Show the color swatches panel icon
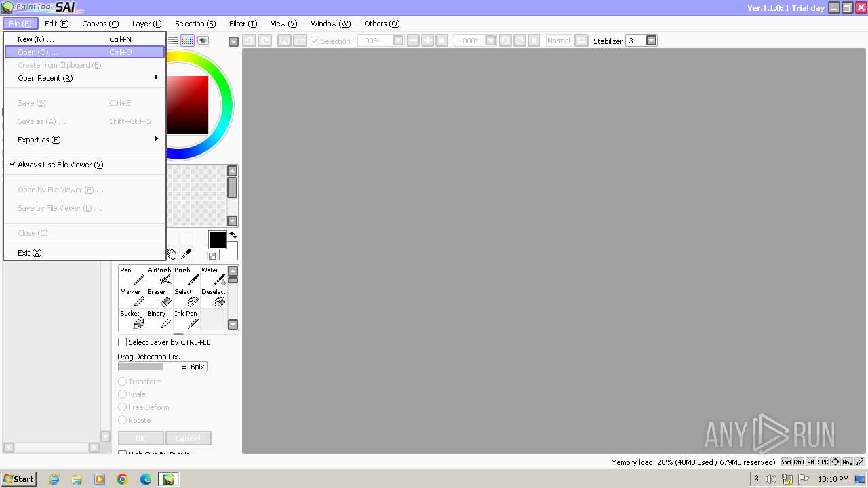The image size is (868, 488). pyautogui.click(x=188, y=41)
